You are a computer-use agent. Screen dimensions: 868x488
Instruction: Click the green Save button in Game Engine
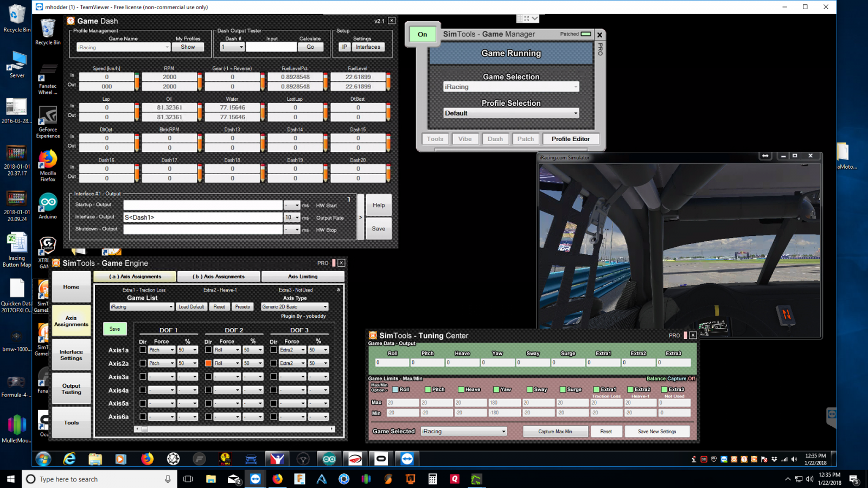click(114, 329)
